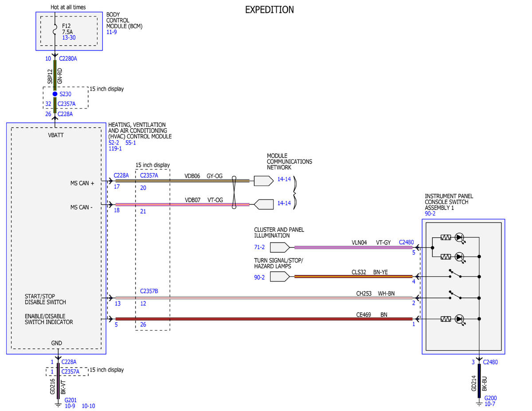Viewport: 532px width, 411px height.
Task: Select wire label GD216
Action: click(x=52, y=386)
